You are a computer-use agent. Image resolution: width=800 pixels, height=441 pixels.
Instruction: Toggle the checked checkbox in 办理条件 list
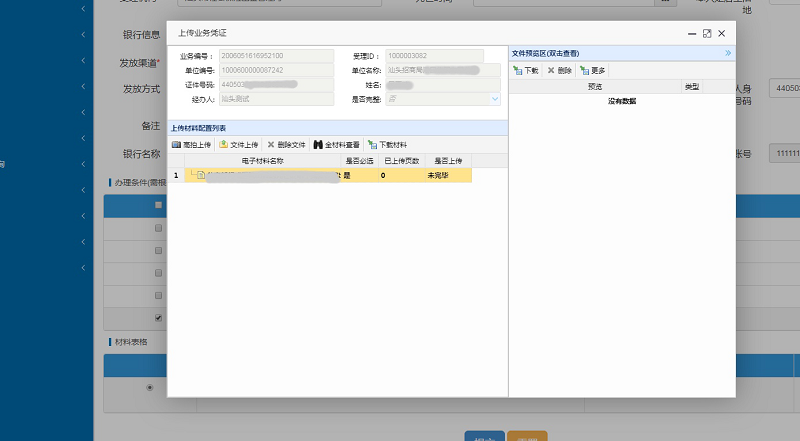tap(157, 318)
